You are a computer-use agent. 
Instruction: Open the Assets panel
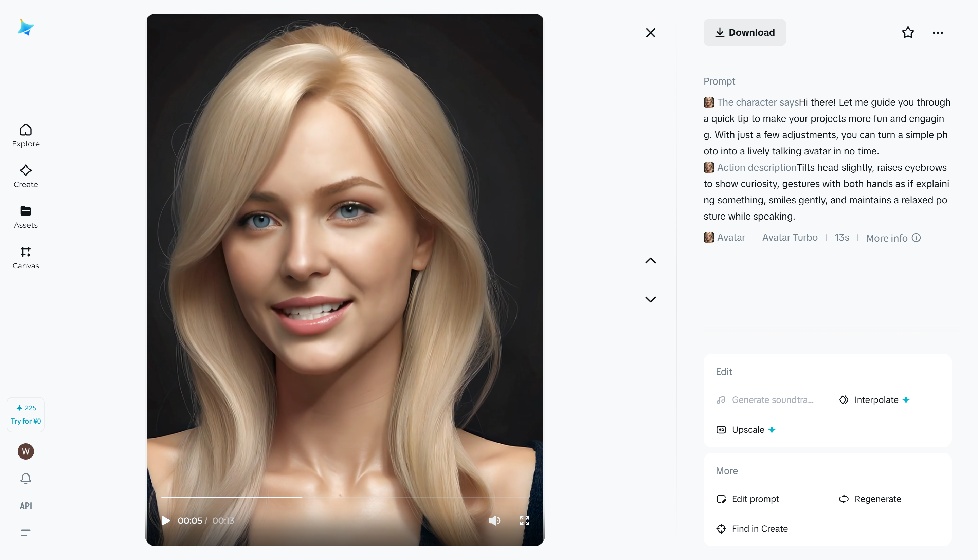(x=25, y=217)
